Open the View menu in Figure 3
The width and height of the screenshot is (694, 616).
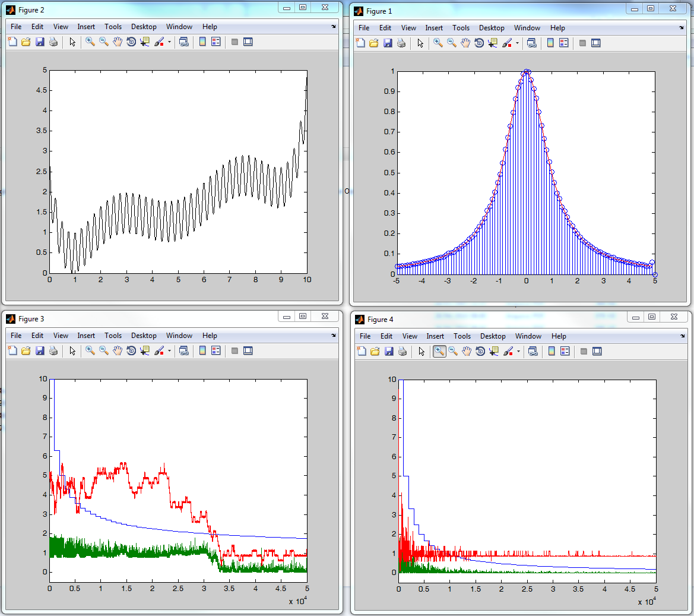[x=61, y=336]
